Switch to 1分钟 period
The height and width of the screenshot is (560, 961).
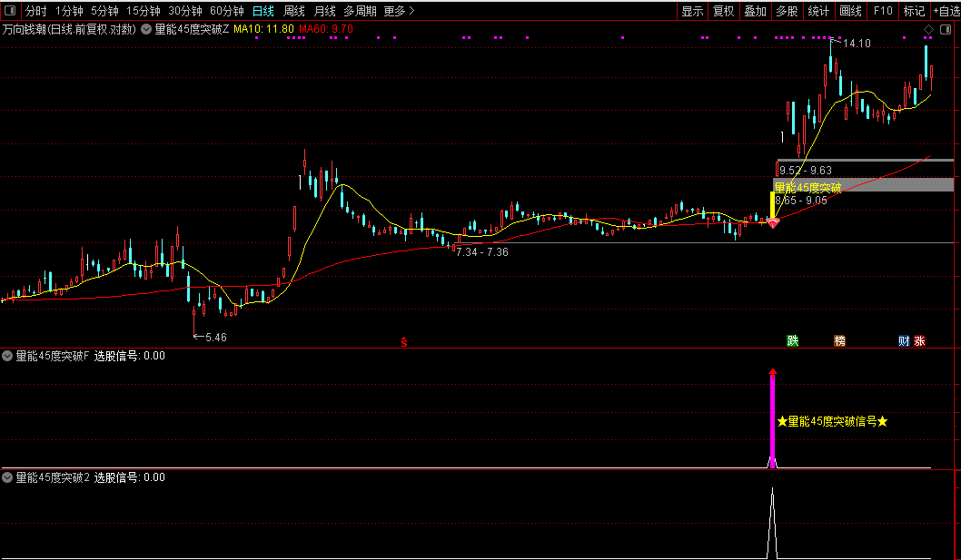pyautogui.click(x=69, y=11)
